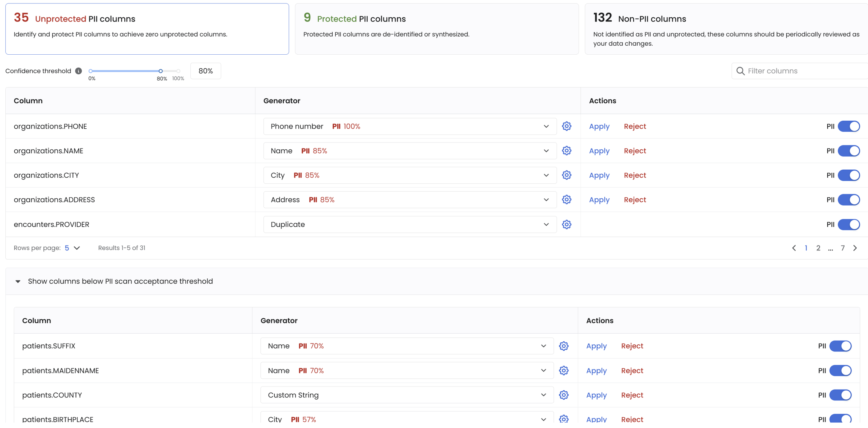Click the confidence threshold slider handle
Image resolution: width=868 pixels, height=428 pixels.
click(x=160, y=71)
